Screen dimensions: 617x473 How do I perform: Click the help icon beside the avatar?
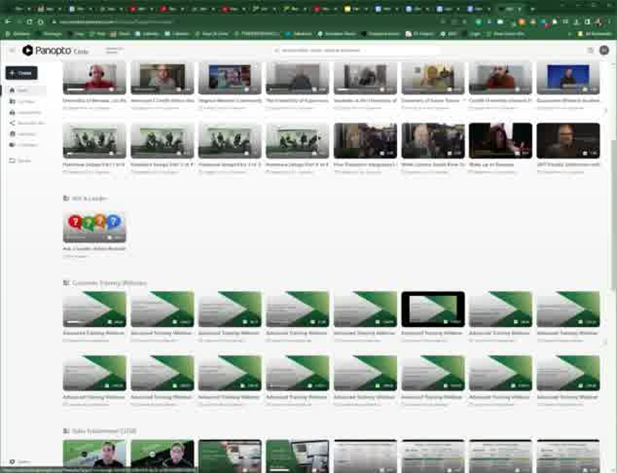(x=587, y=50)
